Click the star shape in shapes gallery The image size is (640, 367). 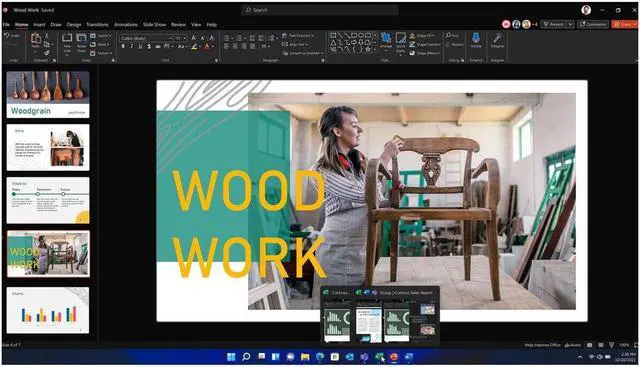368,49
